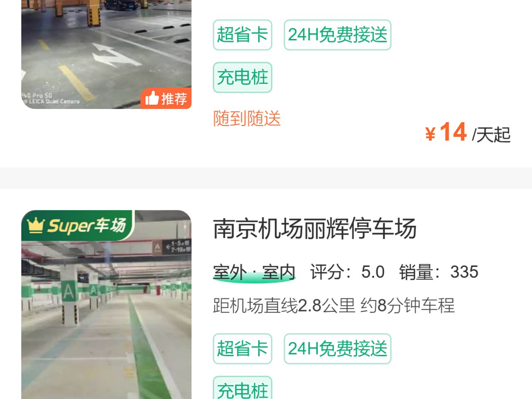The width and height of the screenshot is (532, 399).
Task: Click 充电桩 tag under 丽辉停车场
Action: pos(242,388)
